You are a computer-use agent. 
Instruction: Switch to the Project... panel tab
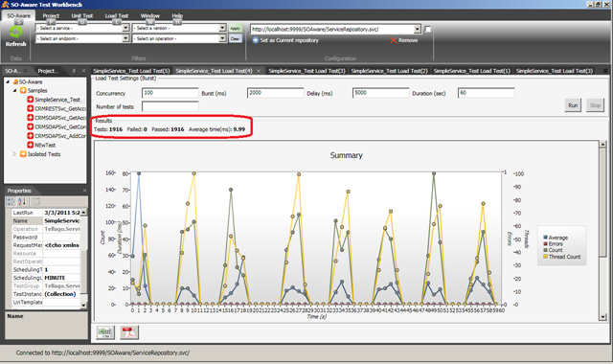point(48,71)
